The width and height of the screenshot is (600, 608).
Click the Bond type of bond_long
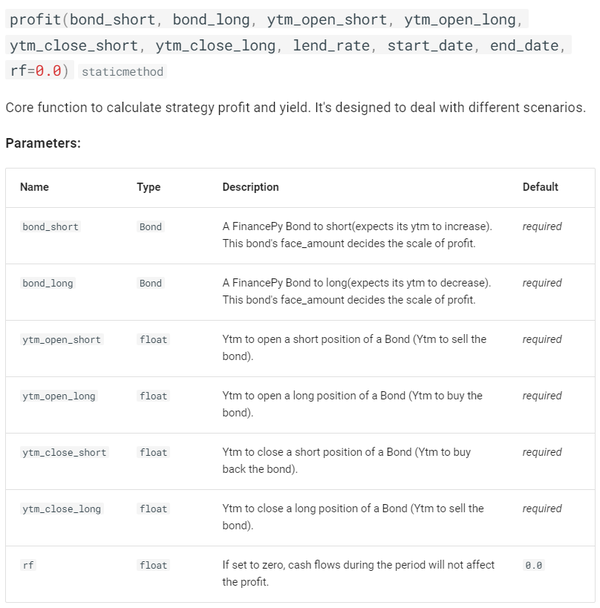(150, 283)
